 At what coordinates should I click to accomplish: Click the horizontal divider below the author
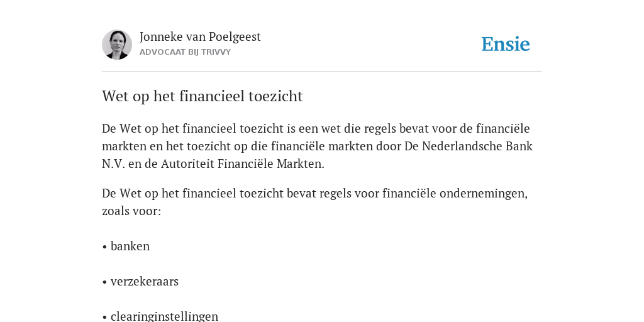coord(322,72)
